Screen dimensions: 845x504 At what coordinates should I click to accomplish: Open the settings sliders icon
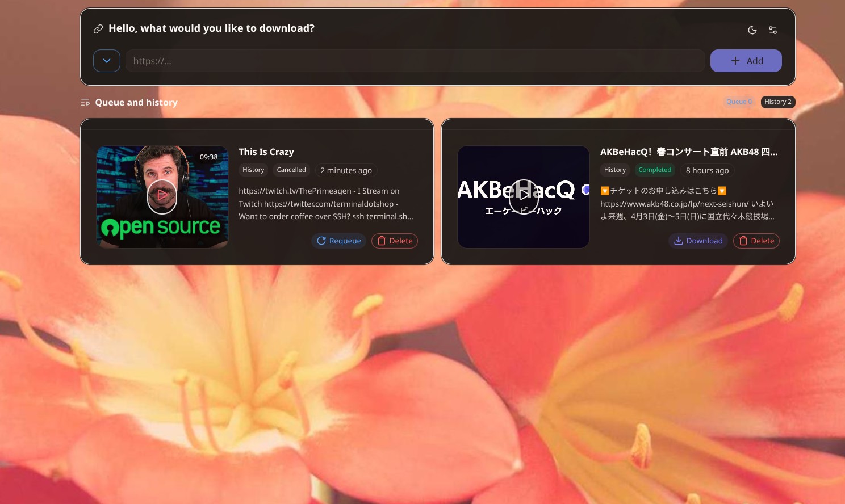[x=773, y=30]
